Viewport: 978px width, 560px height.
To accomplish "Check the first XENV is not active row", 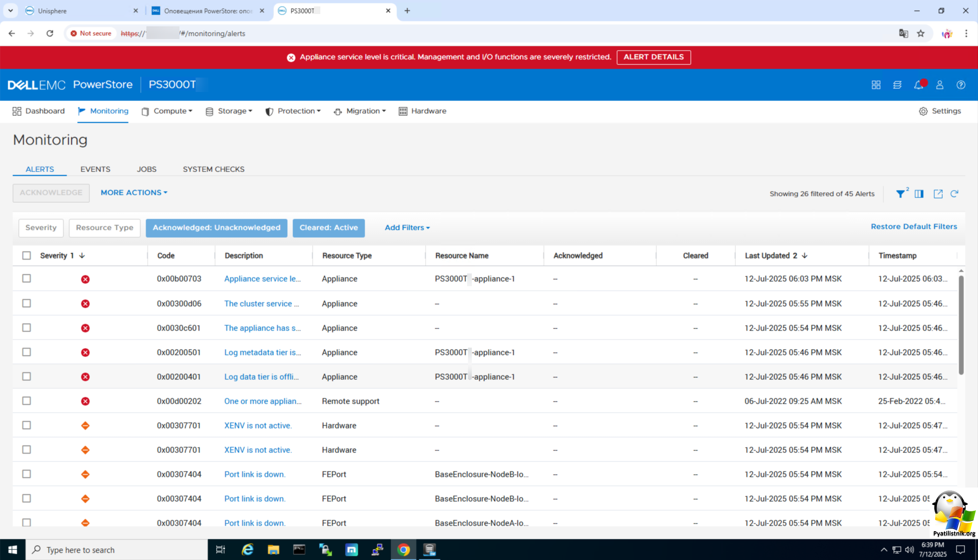I will coord(27,425).
